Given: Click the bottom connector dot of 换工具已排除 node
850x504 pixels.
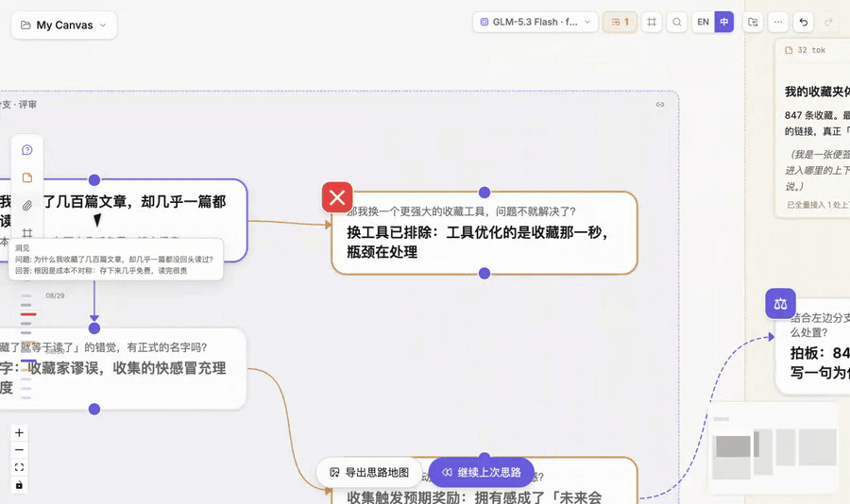Looking at the screenshot, I should pos(484,274).
